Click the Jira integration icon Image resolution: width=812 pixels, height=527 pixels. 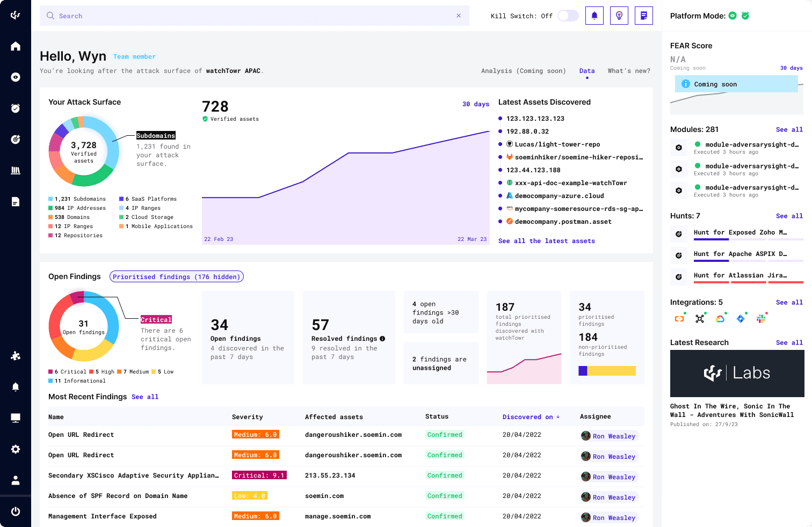(x=741, y=319)
